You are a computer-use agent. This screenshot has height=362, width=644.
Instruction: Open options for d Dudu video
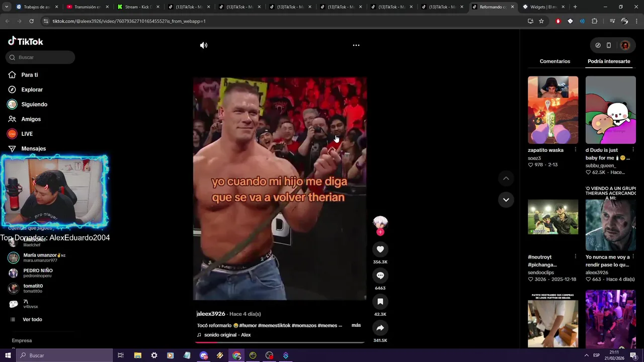pyautogui.click(x=633, y=150)
